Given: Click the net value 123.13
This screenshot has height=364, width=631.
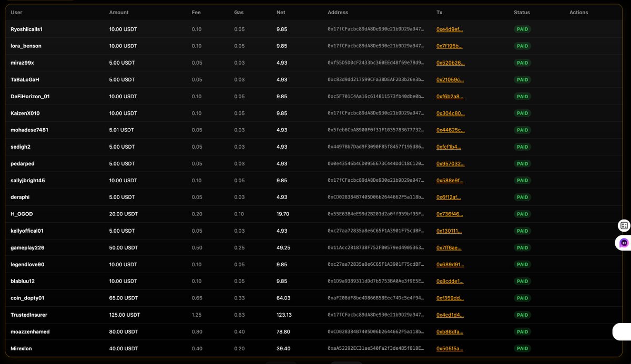Looking at the screenshot, I should coord(284,315).
